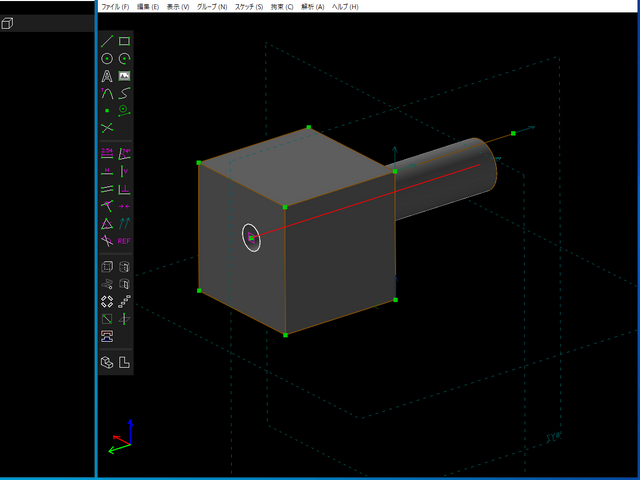Expand the グループ (N) menu
The height and width of the screenshot is (480, 640).
coord(211,6)
